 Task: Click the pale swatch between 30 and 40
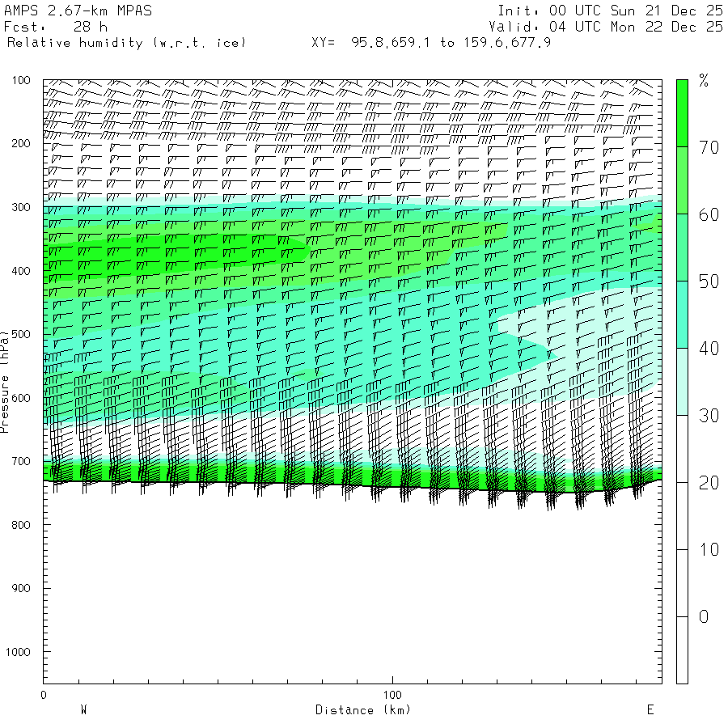point(682,381)
